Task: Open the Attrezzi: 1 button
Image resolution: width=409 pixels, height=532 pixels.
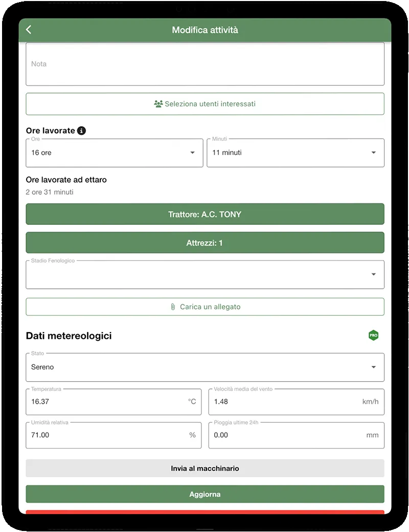Action: click(204, 243)
